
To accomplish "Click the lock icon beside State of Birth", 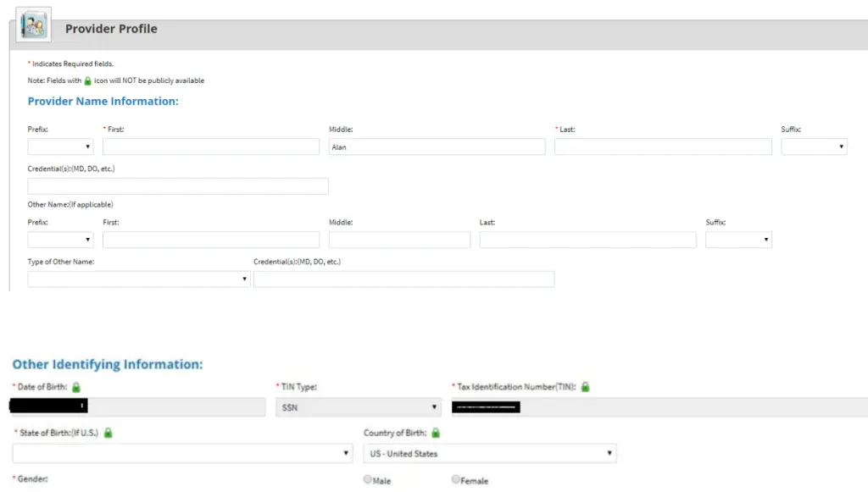I will point(108,433).
